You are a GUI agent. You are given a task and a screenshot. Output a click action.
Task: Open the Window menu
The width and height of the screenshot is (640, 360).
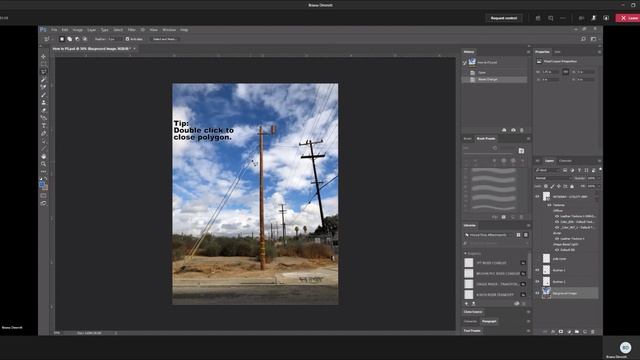click(169, 30)
